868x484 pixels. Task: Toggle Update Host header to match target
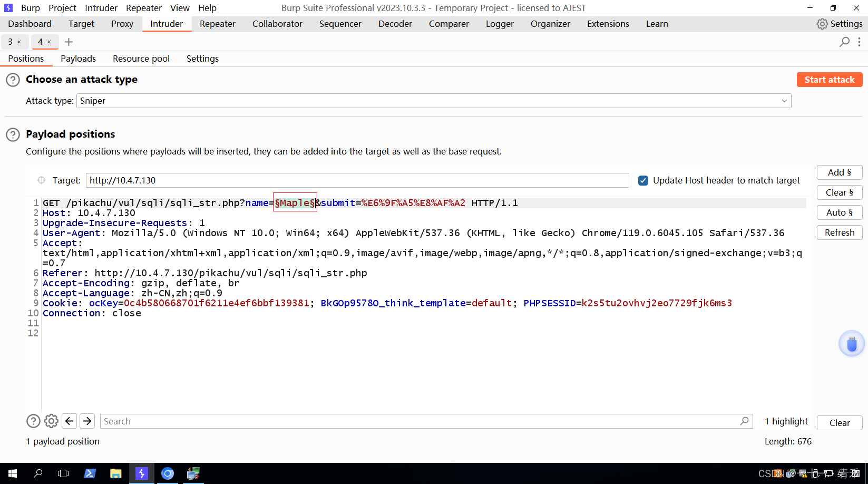click(643, 180)
